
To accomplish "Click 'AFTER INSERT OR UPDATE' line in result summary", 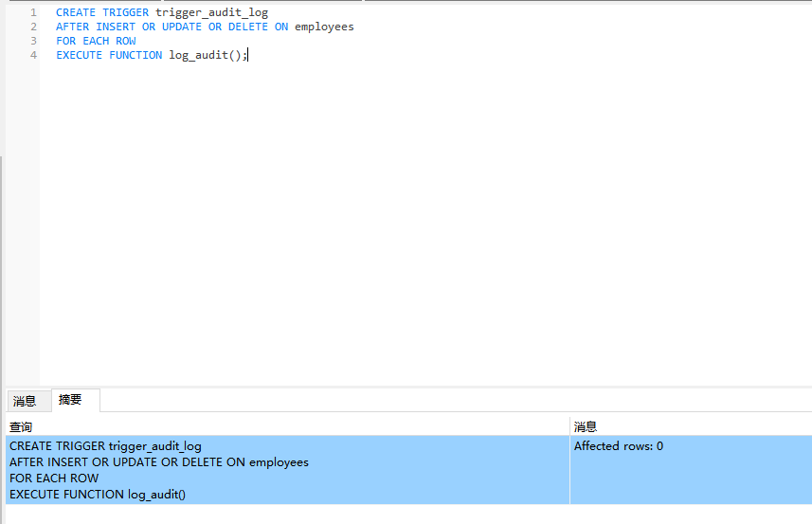I will click(159, 461).
